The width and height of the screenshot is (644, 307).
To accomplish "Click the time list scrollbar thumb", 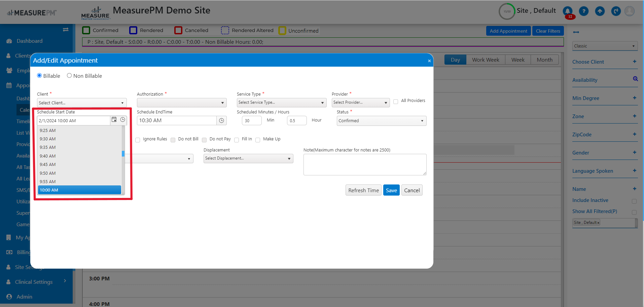I will 123,153.
